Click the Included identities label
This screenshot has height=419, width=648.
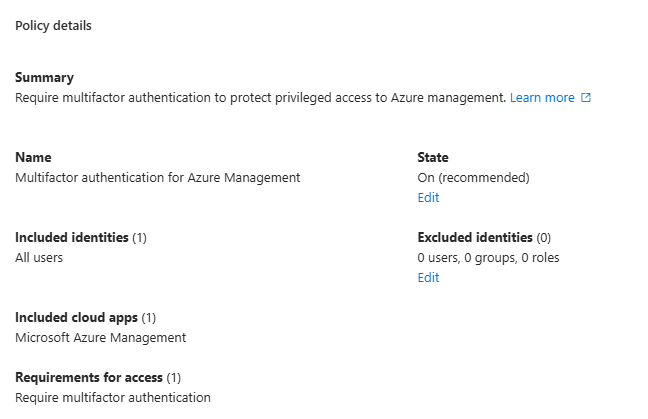(x=72, y=238)
